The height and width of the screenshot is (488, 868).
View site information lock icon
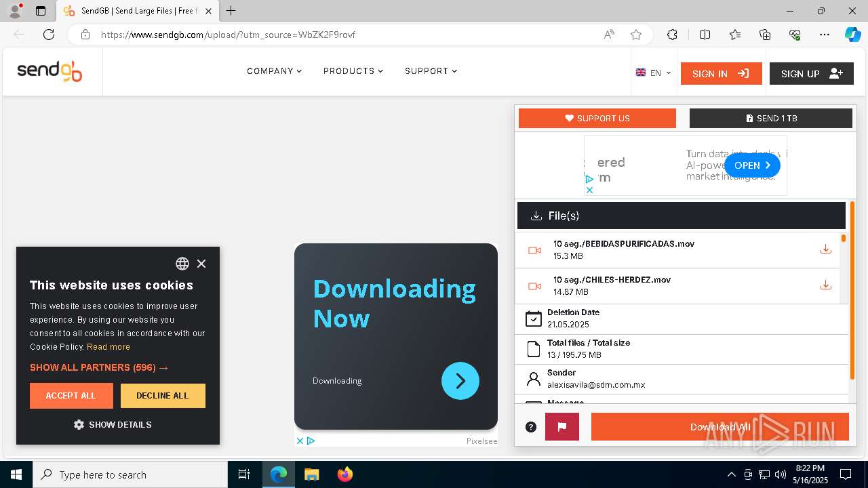(x=85, y=35)
